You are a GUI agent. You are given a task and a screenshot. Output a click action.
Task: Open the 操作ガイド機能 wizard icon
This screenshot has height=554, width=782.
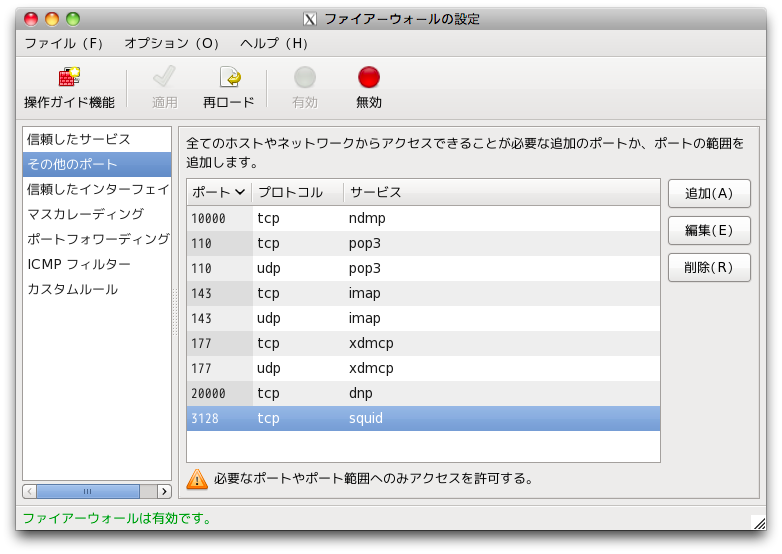pos(69,78)
